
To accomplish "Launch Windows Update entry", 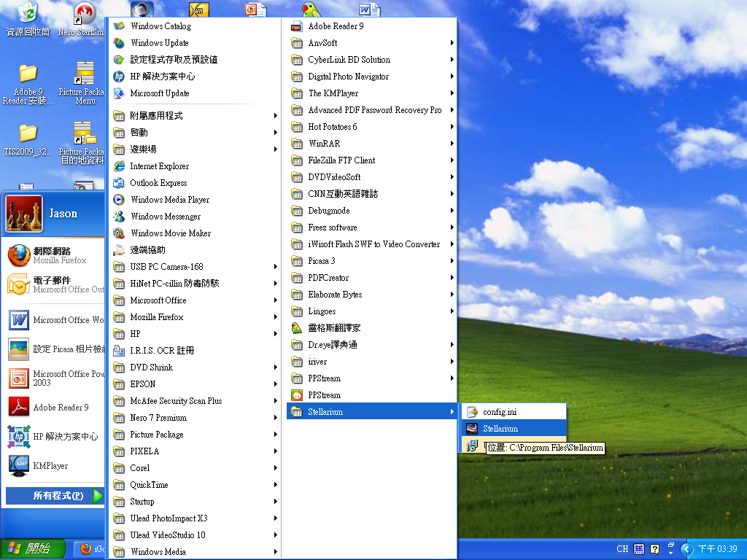I will pos(196,43).
